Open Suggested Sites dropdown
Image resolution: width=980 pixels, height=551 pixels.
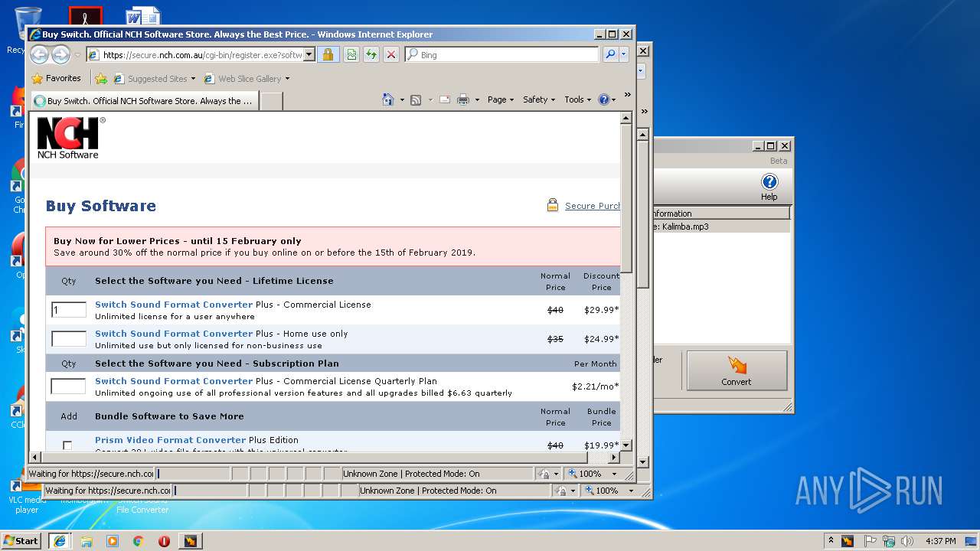154,78
